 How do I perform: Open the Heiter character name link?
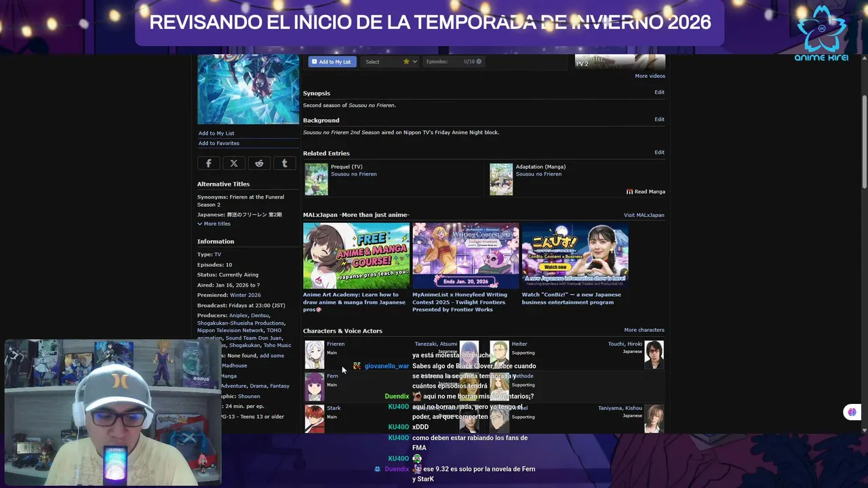519,344
